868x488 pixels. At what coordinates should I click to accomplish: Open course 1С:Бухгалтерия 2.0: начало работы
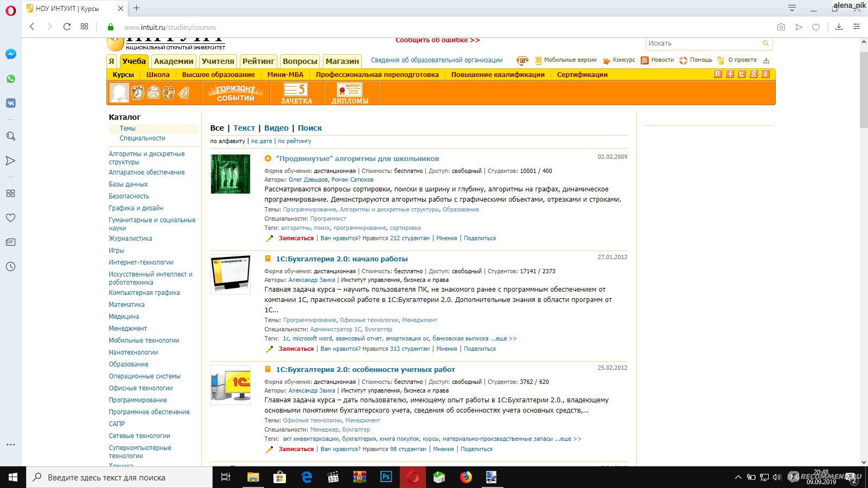(x=342, y=259)
